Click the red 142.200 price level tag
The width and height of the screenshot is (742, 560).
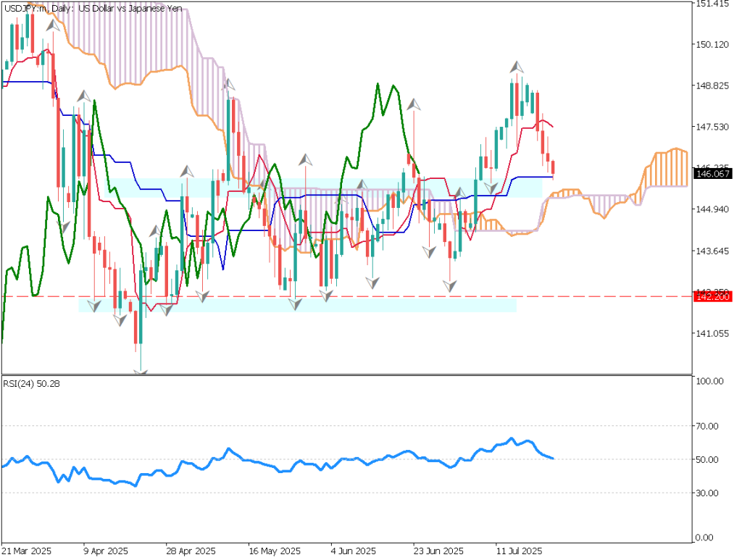712,297
